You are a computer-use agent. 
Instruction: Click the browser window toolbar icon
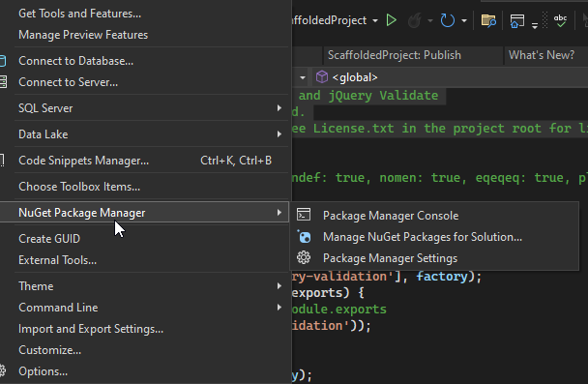tap(516, 20)
